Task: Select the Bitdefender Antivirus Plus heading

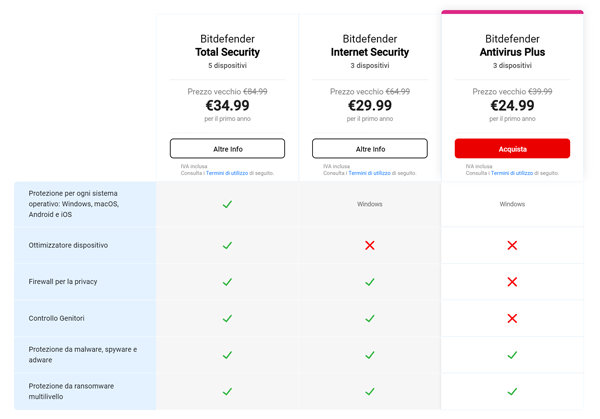Action: coord(512,46)
